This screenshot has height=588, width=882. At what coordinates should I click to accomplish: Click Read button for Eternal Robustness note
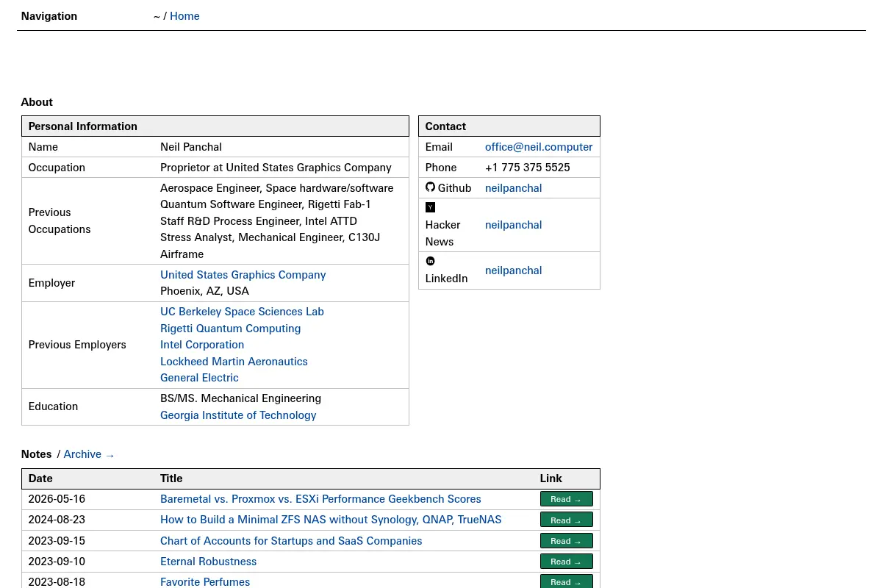pos(566,562)
